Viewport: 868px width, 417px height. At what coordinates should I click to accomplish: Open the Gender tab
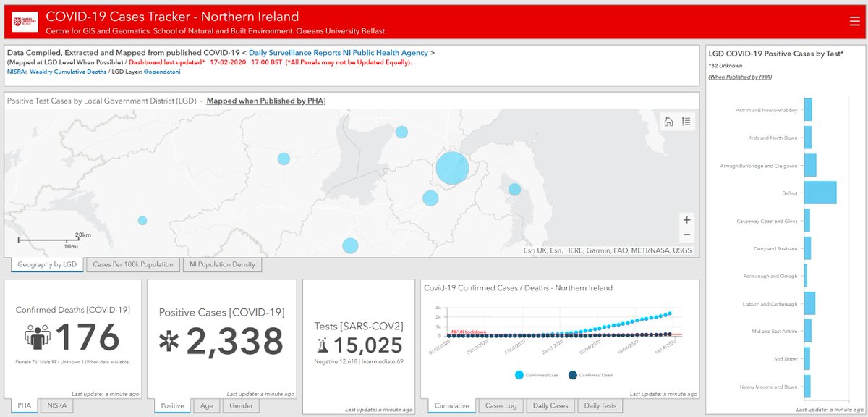coord(241,405)
